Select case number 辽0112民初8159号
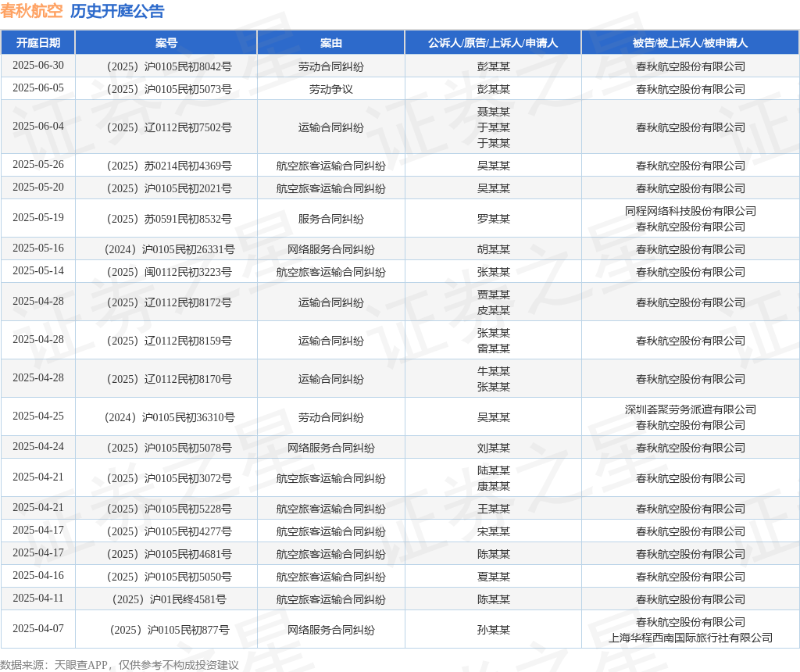 [169, 341]
